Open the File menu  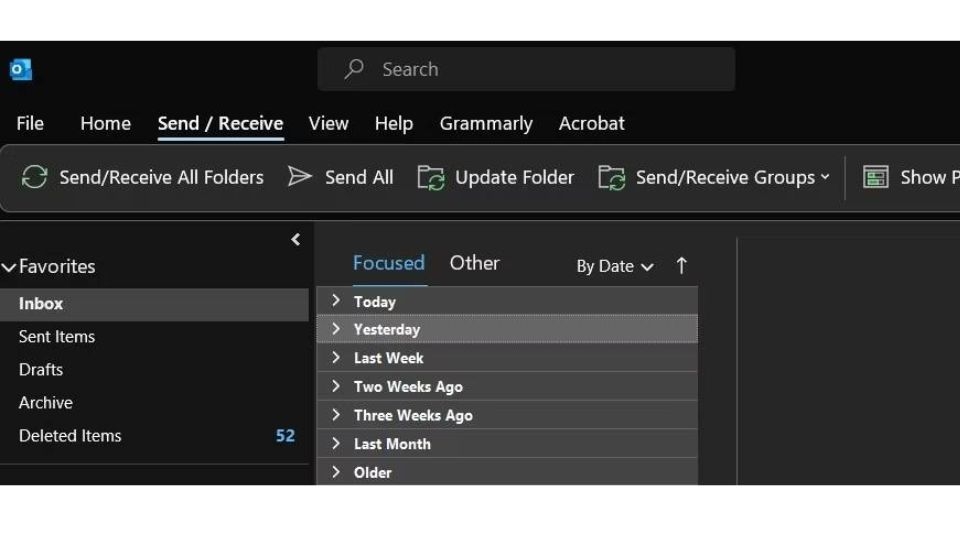30,124
